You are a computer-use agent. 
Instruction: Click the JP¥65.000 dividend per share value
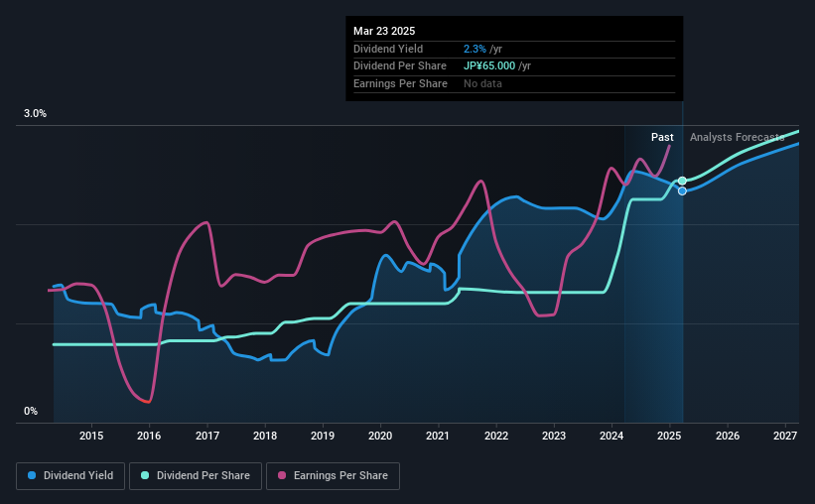(x=489, y=66)
